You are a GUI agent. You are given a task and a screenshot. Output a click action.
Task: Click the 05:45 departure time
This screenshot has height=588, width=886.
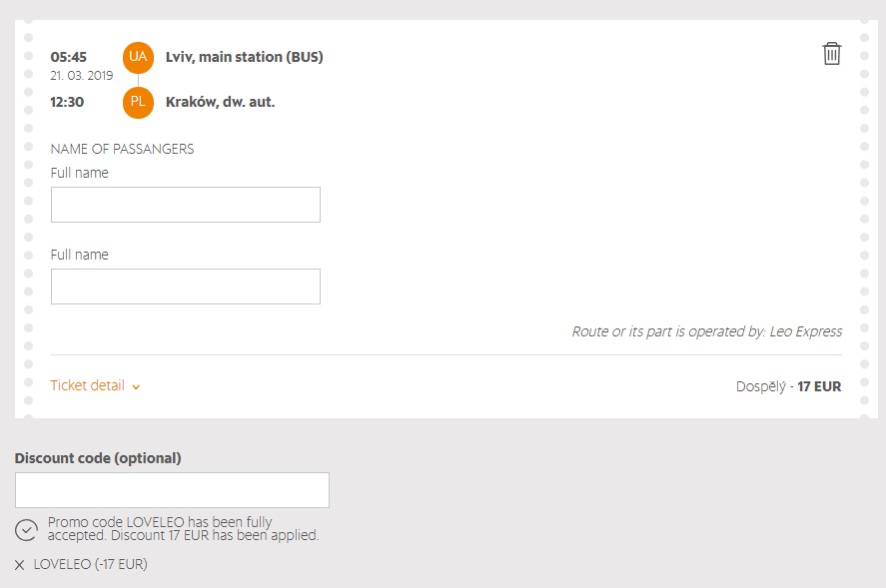[x=69, y=57]
